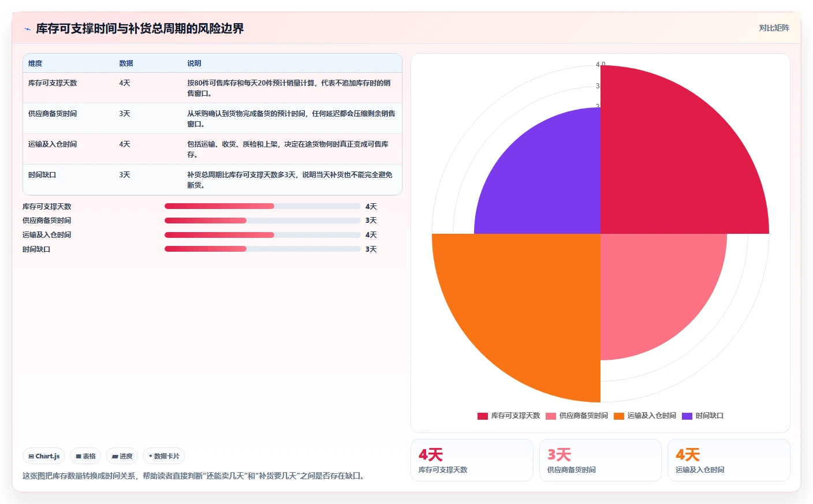Click the 对比矩阵 label
The width and height of the screenshot is (813, 504).
774,28
